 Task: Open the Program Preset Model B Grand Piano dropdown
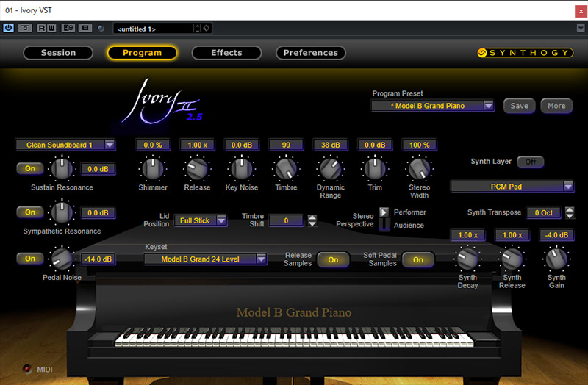433,106
